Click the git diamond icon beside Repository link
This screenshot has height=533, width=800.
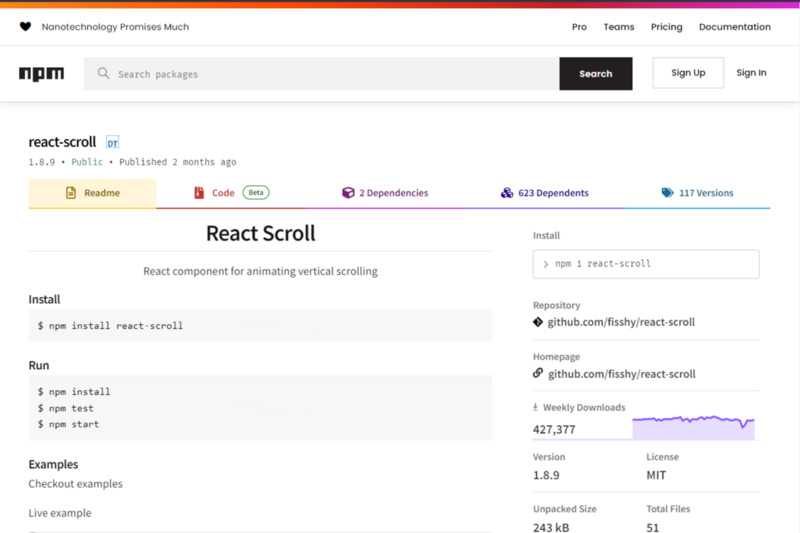click(x=538, y=322)
